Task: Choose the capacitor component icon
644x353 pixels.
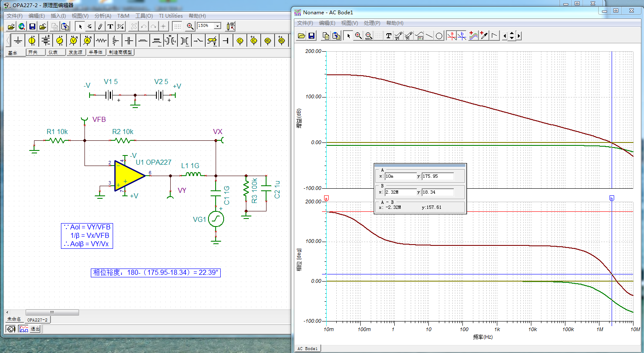Action: pyautogui.click(x=129, y=40)
